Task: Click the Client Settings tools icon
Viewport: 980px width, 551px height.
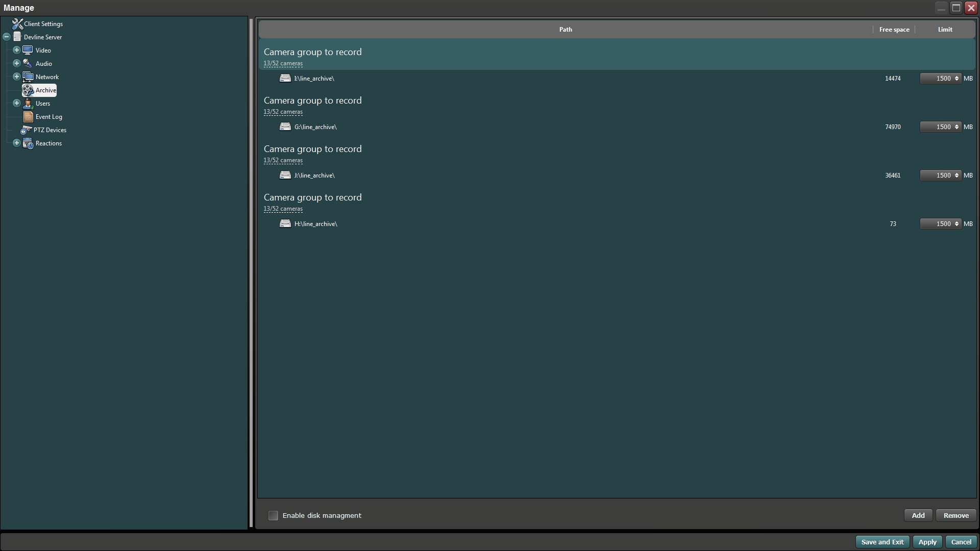Action: point(17,24)
